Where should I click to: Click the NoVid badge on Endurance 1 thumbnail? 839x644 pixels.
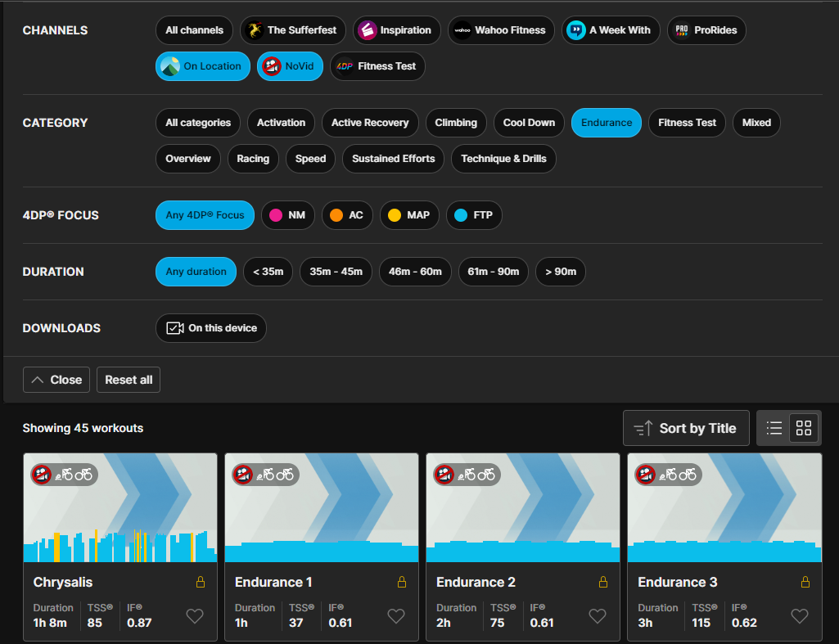click(242, 475)
